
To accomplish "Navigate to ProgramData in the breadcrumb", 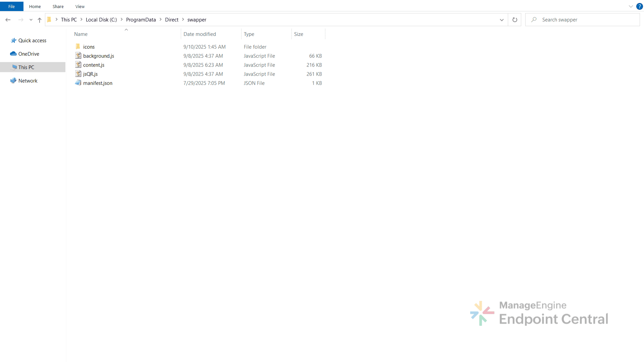I will tap(141, 20).
